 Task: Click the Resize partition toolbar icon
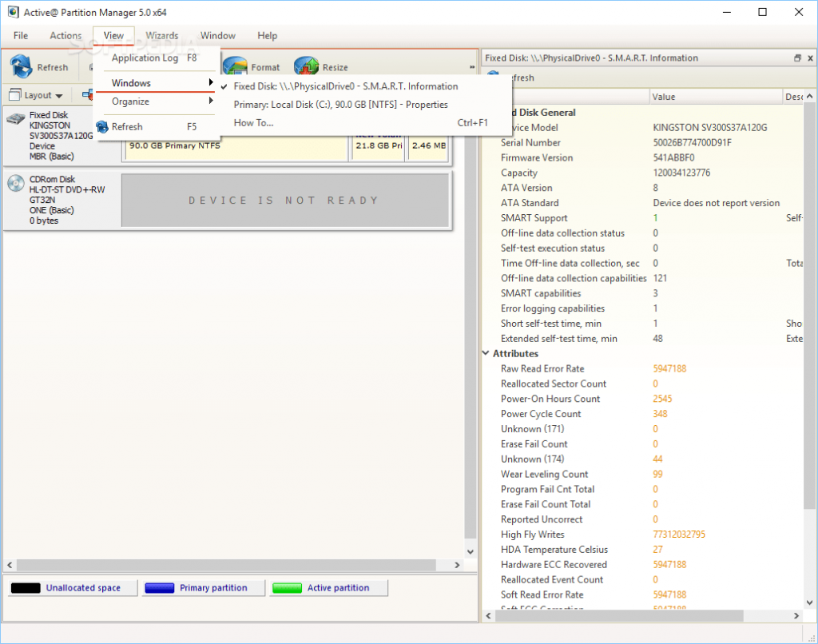click(306, 67)
